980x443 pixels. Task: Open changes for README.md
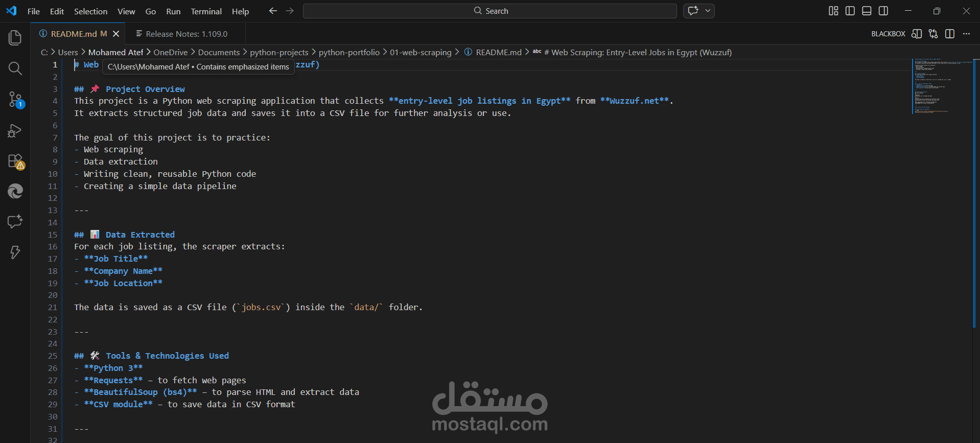(934, 34)
